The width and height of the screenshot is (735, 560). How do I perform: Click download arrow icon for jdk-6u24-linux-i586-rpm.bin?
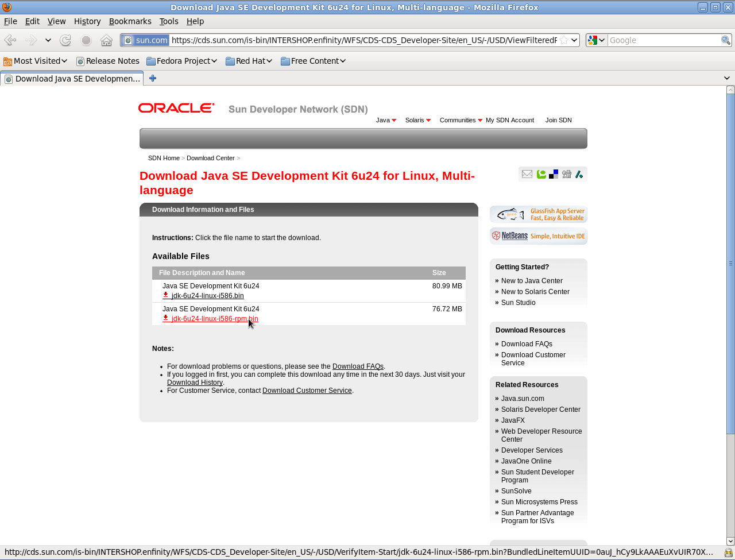tap(165, 318)
